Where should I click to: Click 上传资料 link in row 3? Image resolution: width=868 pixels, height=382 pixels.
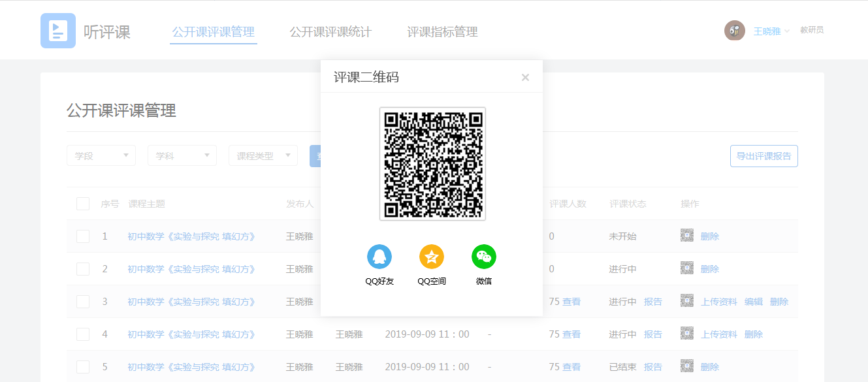(719, 302)
